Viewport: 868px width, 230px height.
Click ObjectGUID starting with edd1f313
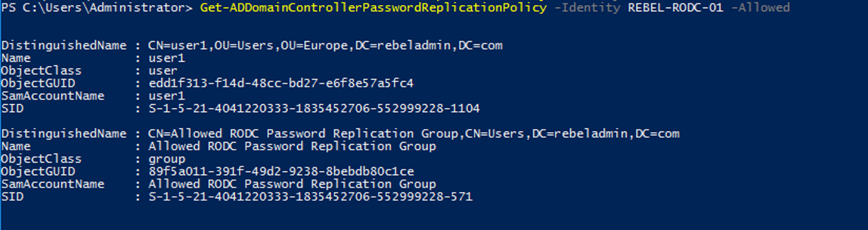coord(280,84)
